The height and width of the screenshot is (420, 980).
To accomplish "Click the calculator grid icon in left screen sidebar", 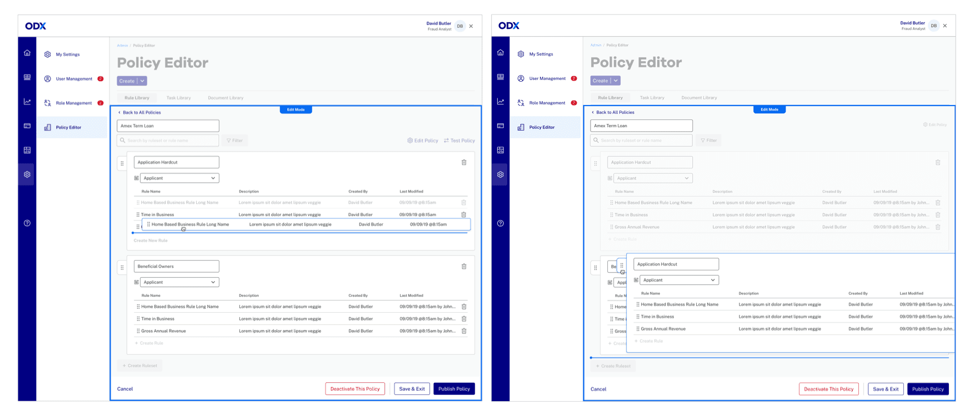I will [x=27, y=150].
